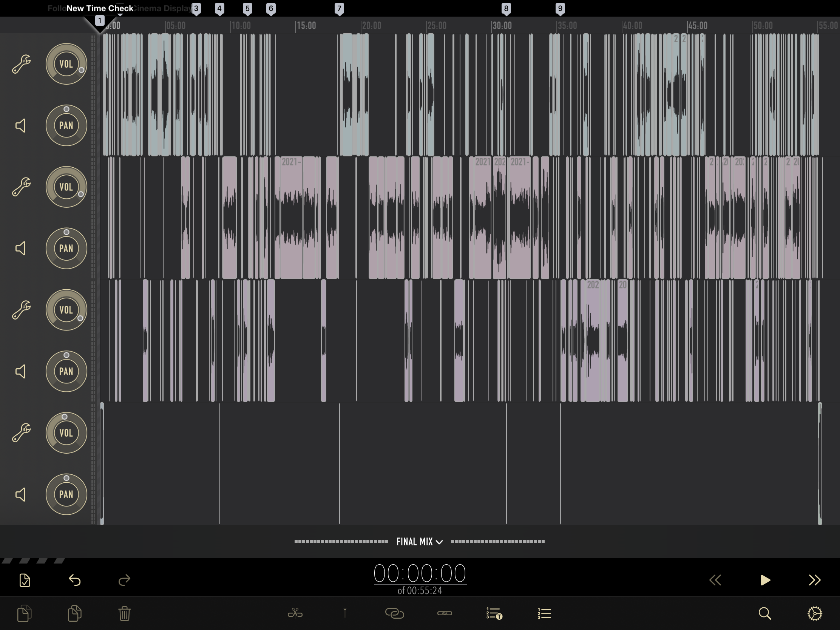The width and height of the screenshot is (840, 630).
Task: Click the 30:00 ruler label
Action: (x=502, y=26)
